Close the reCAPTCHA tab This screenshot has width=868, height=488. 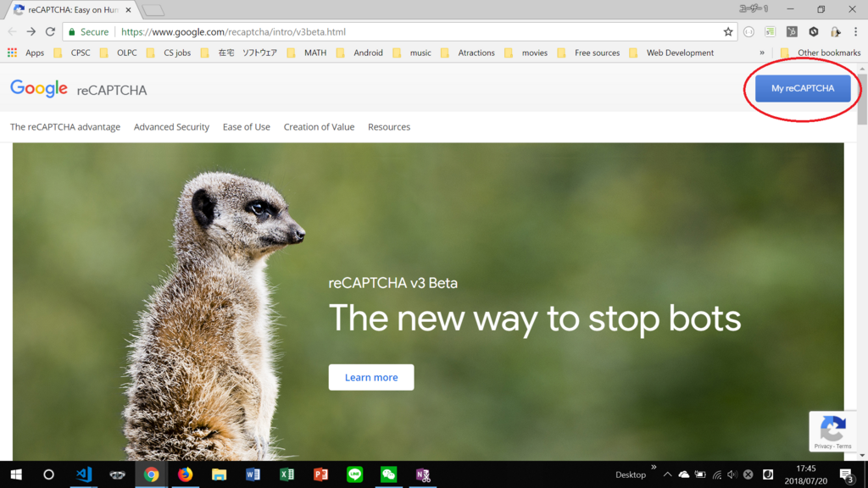pyautogui.click(x=129, y=10)
